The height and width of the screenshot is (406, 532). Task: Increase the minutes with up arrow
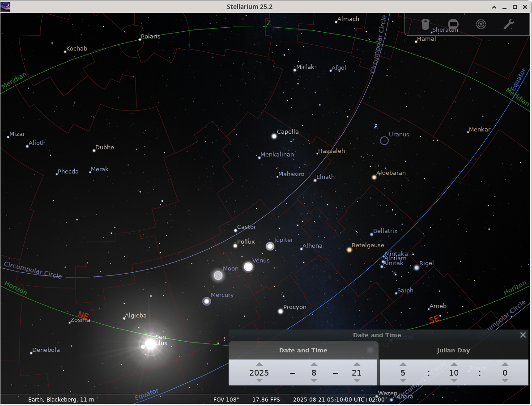[454, 364]
